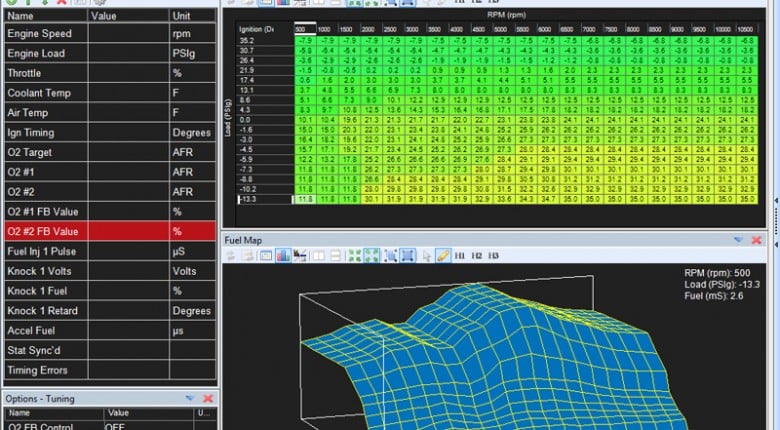Image resolution: width=780 pixels, height=430 pixels.
Task: Click the H2 button in Fuel Map toolbar
Action: (x=477, y=256)
